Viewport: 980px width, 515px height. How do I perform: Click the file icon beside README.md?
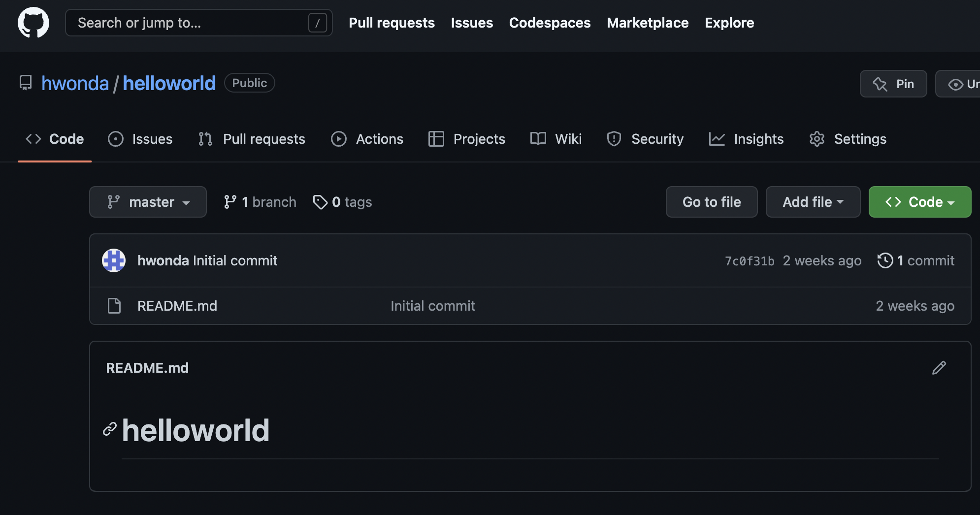114,306
